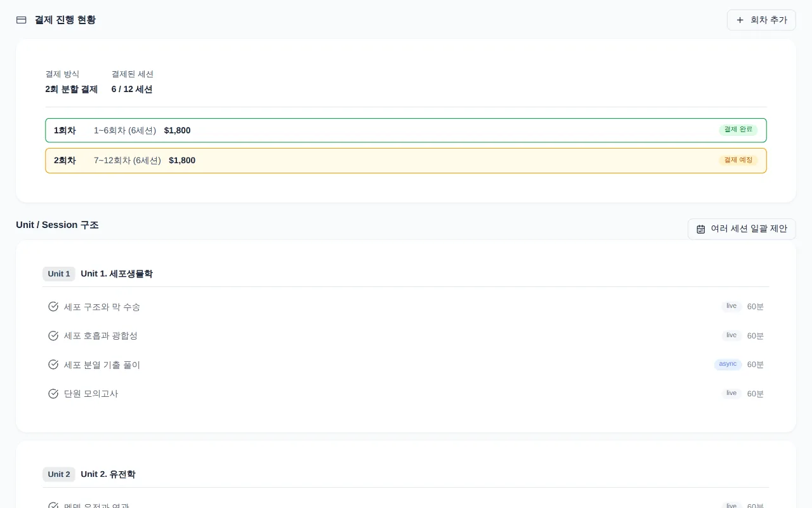Click the credit card icon beside 결제 진행 현황

click(21, 20)
